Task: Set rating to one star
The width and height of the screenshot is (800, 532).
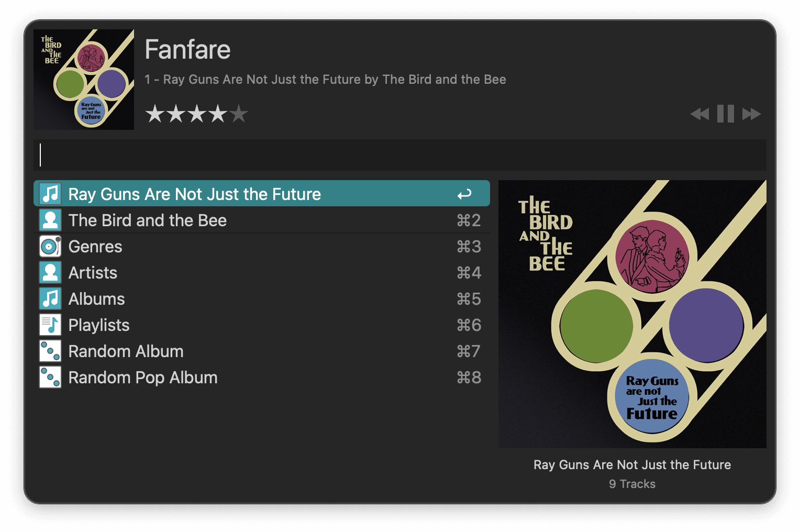Action: click(155, 114)
